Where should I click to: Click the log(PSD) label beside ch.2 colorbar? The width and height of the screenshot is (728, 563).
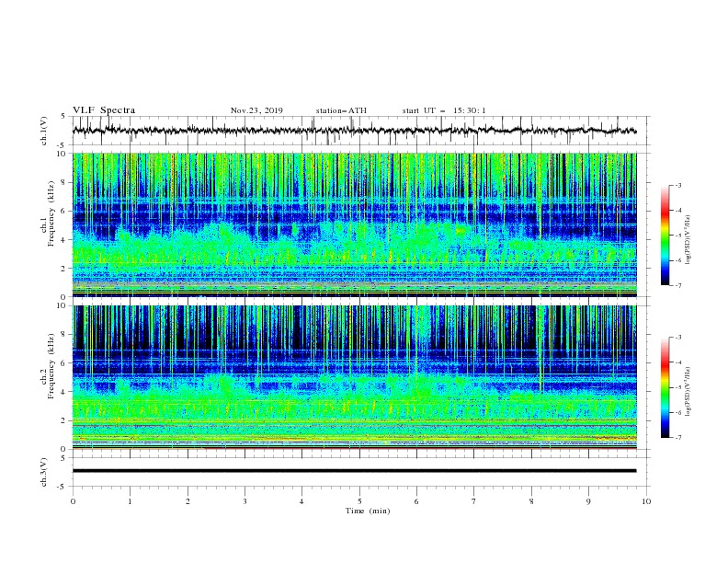coord(688,392)
